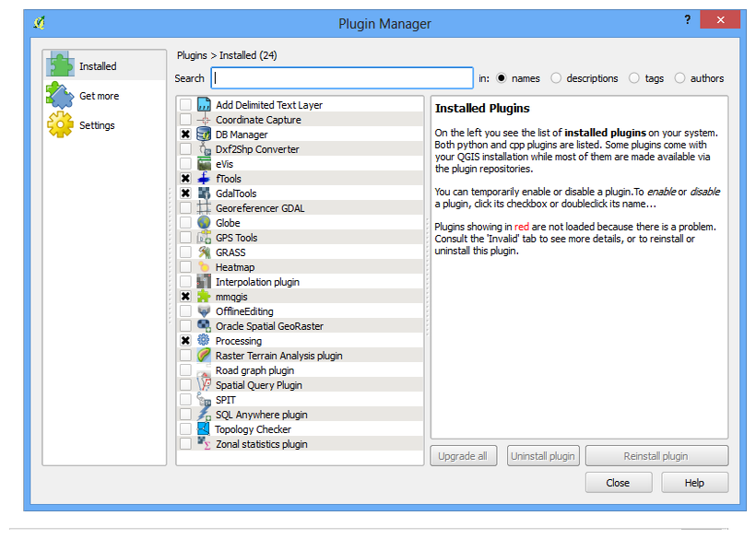Click the Dxf2Shp Converter icon

tap(204, 149)
